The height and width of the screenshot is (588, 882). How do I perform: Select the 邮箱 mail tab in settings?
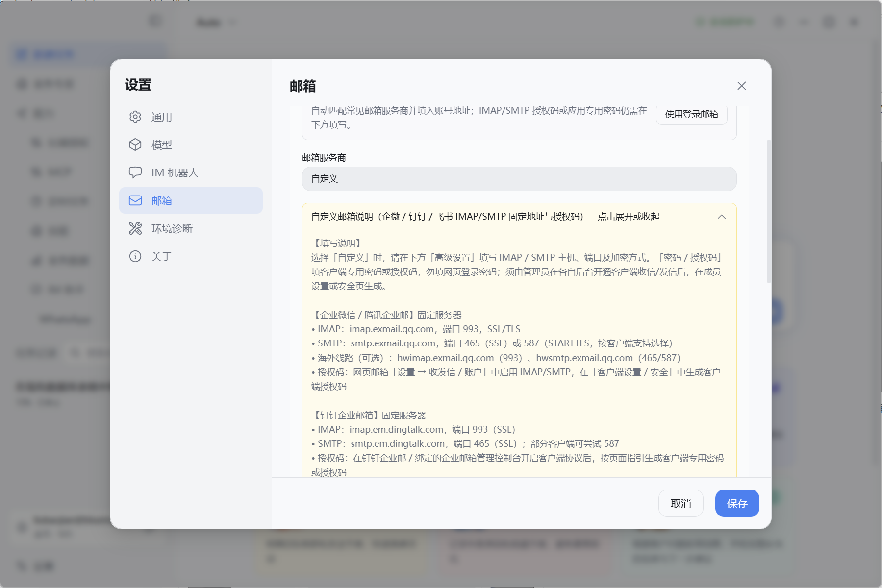point(191,200)
